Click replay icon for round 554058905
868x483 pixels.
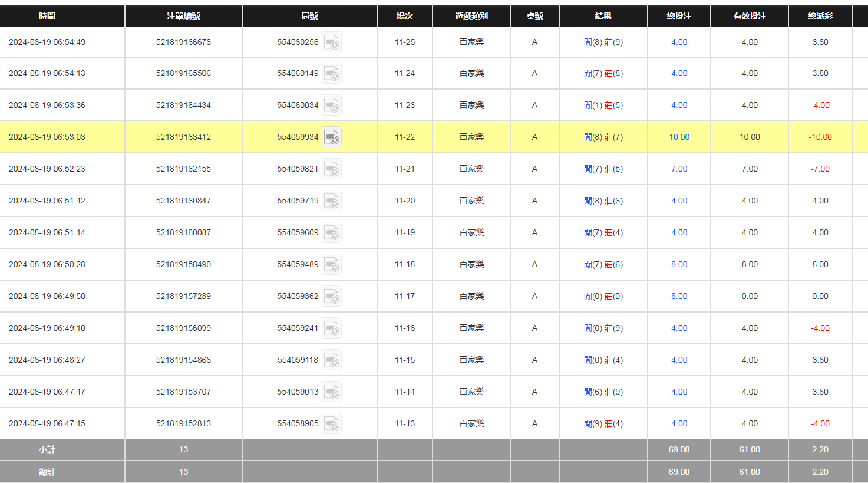click(x=331, y=424)
